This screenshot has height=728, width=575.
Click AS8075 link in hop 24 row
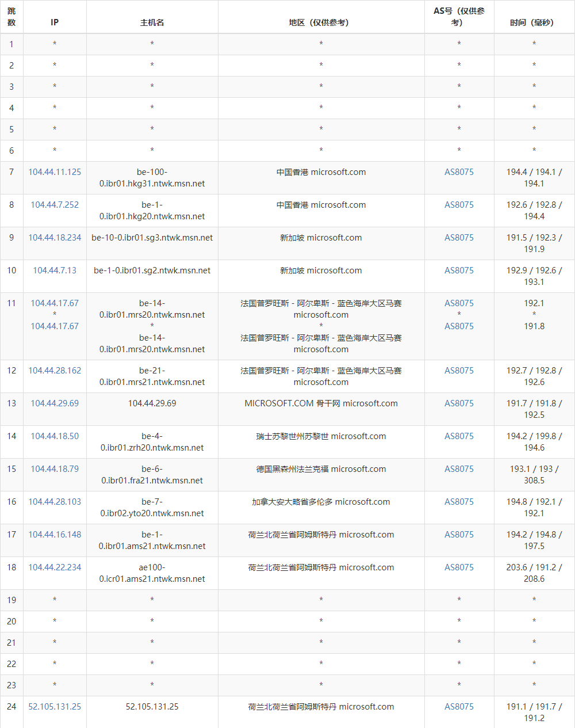(459, 707)
